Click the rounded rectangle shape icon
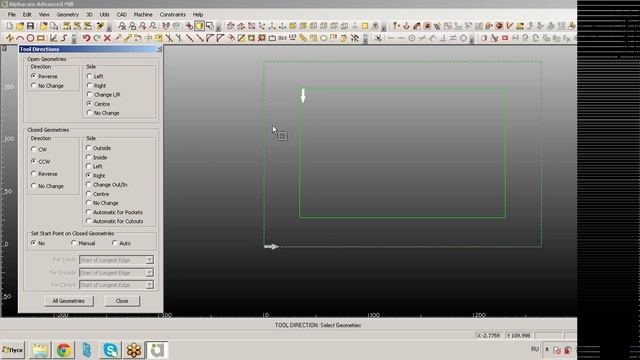 (323, 38)
